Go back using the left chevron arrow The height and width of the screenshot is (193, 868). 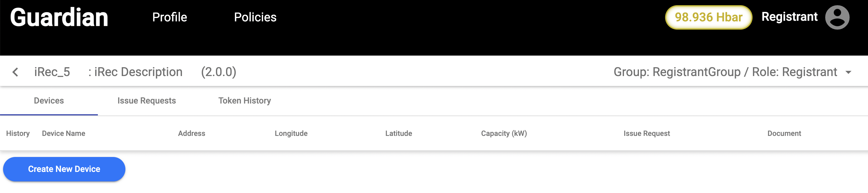(15, 72)
